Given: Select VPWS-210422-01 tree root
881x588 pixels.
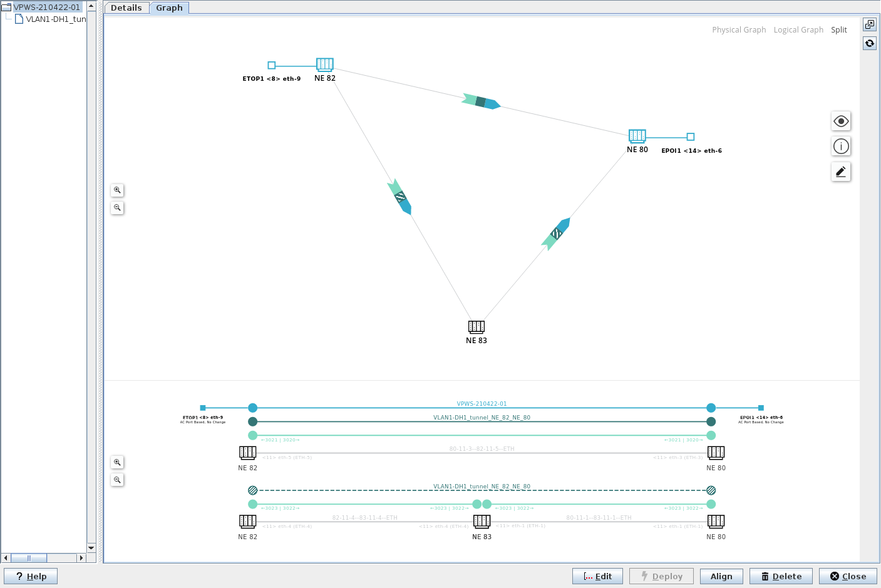Looking at the screenshot, I should click(47, 8).
